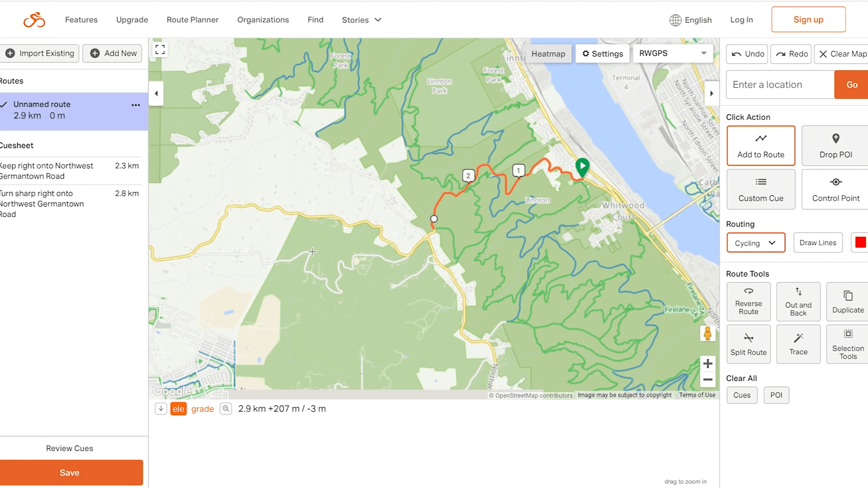
Task: Toggle elevation display with ele button
Action: pos(178,409)
